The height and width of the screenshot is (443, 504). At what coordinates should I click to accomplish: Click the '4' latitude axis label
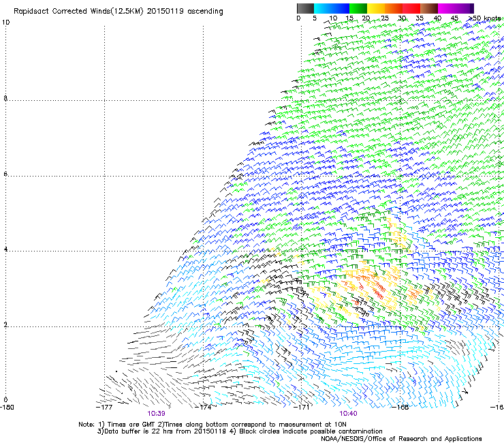(x=5, y=249)
